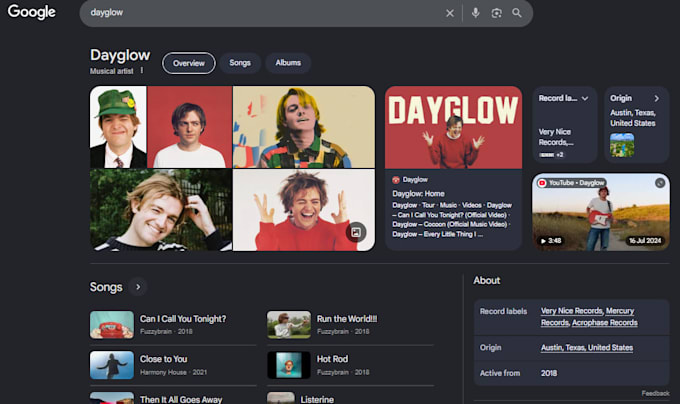Open the three-dot menu beside Musical artist
Image resolution: width=680 pixels, height=404 pixels.
[142, 71]
